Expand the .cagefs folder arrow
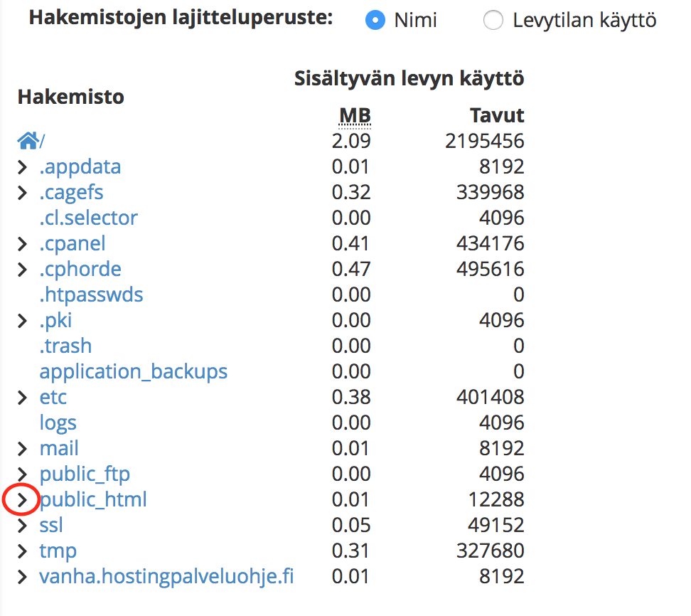 (x=23, y=193)
